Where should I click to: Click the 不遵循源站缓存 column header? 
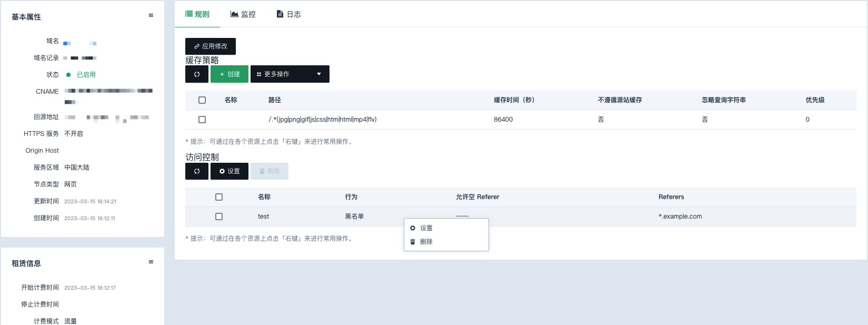[620, 100]
